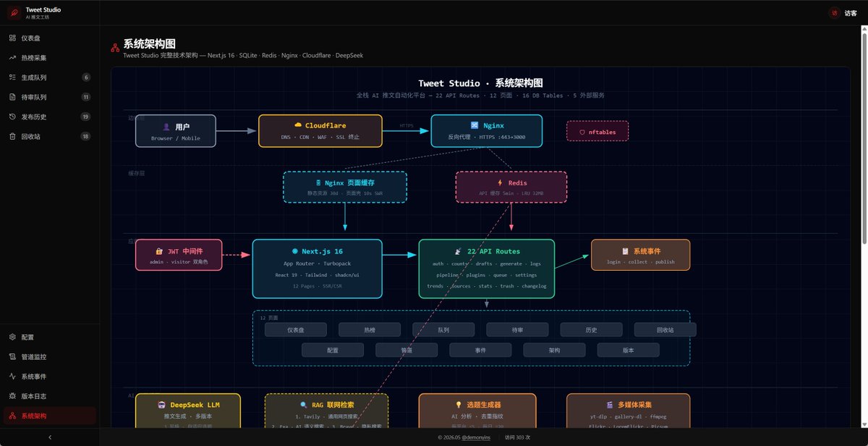The width and height of the screenshot is (868, 446).
Task: Click the 热榜采集 trending arrow icon
Action: coord(12,57)
